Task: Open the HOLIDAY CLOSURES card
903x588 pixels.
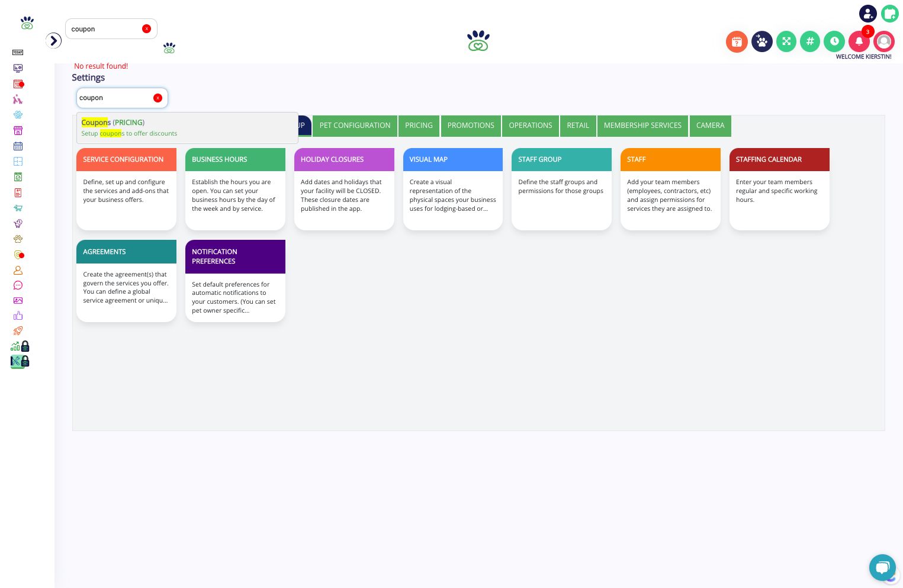Action: (344, 189)
